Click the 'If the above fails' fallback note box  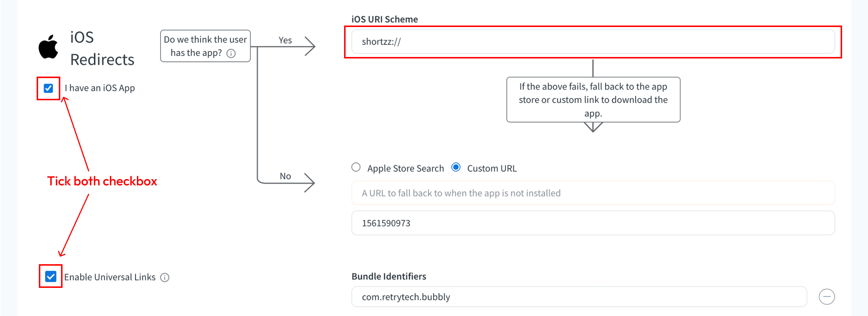click(x=593, y=100)
